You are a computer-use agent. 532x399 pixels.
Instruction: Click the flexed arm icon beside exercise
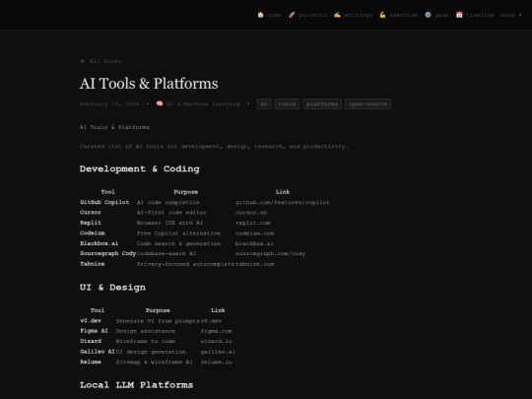click(x=382, y=15)
